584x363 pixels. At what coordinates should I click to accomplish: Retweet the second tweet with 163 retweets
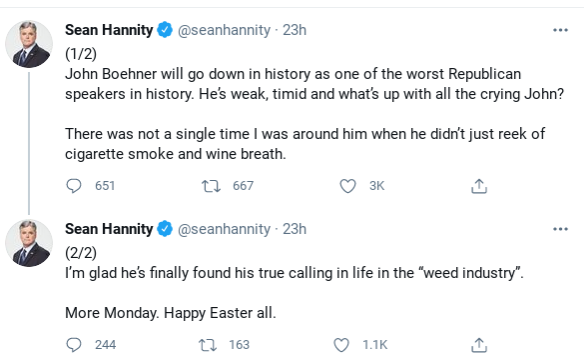tap(208, 345)
